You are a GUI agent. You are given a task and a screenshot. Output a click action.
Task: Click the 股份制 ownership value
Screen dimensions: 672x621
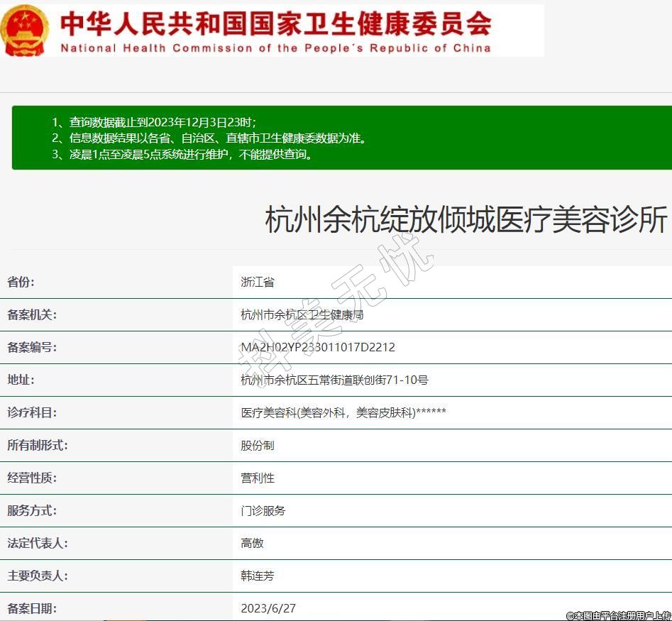[x=257, y=445]
